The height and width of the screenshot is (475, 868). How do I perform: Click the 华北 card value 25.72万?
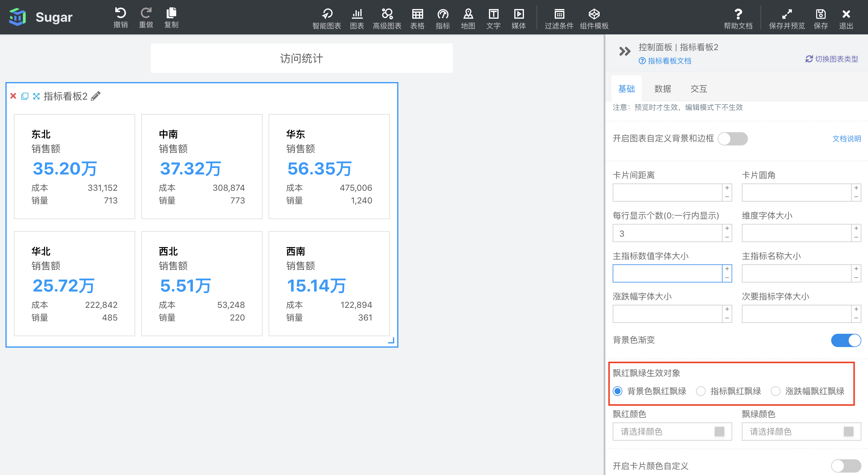(63, 286)
